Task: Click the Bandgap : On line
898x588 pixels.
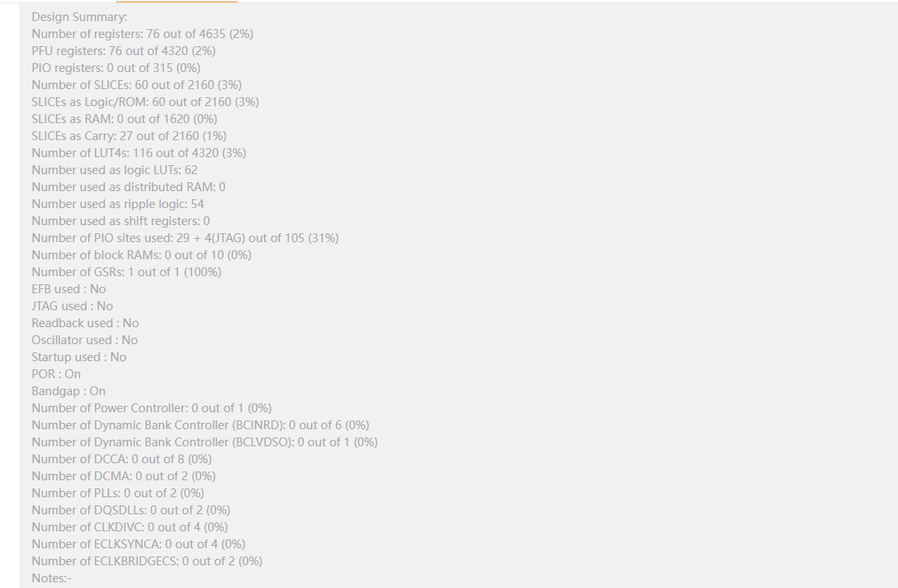Action: click(68, 391)
